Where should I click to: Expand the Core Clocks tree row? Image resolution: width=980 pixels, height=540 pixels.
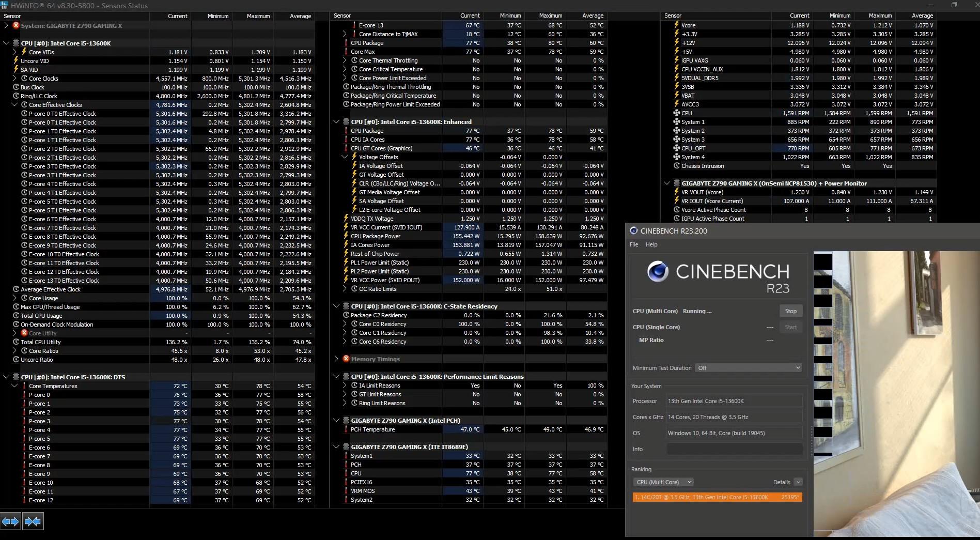pos(14,79)
